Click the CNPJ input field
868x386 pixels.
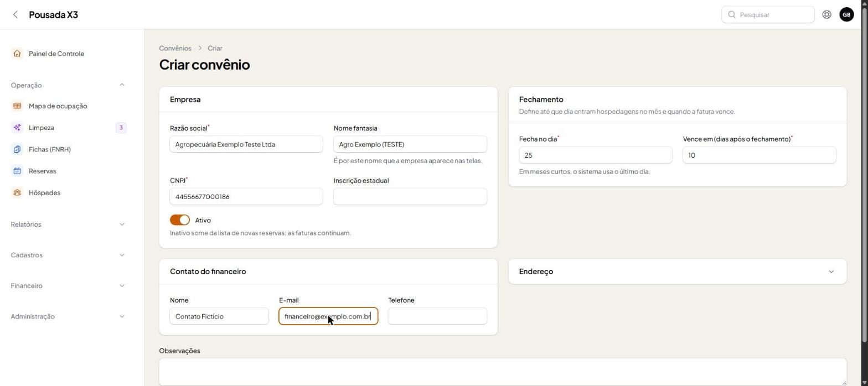(x=246, y=197)
